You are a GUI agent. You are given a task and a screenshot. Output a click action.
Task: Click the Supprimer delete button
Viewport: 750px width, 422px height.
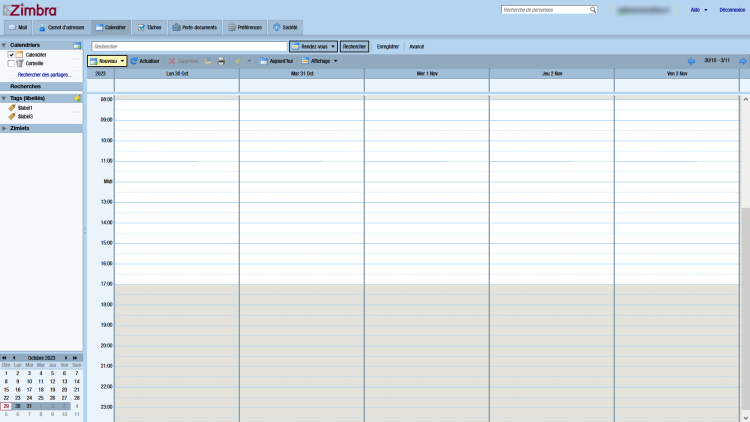point(183,61)
